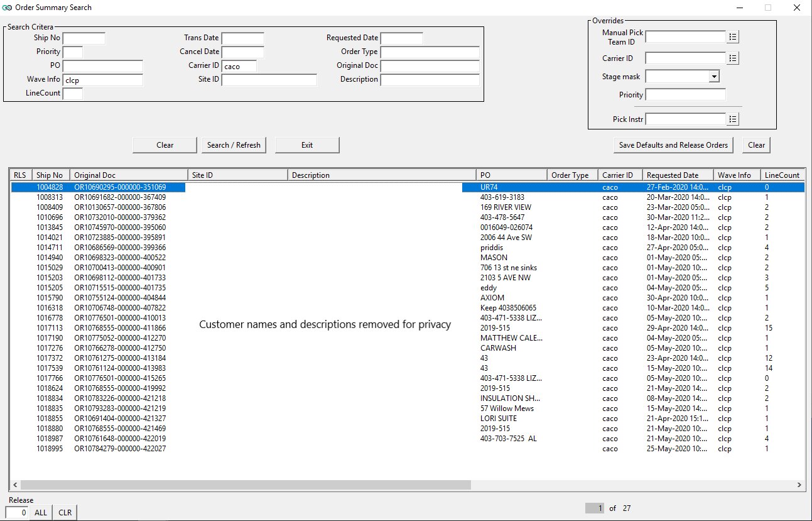812x521 pixels.
Task: Click the Wave Info search field
Action: pos(102,80)
